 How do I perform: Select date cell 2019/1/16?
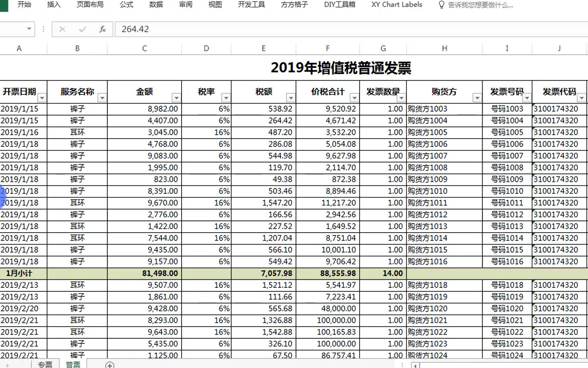coord(23,132)
